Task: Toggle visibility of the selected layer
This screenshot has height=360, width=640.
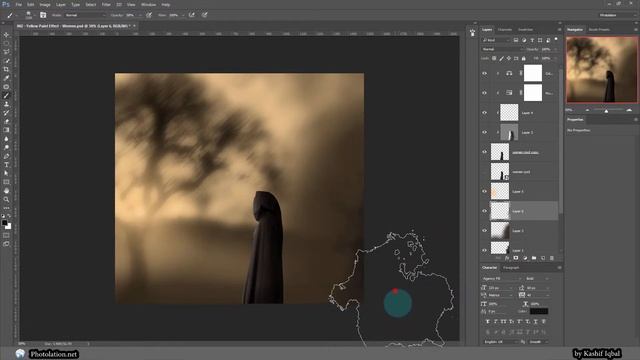Action: pos(484,211)
